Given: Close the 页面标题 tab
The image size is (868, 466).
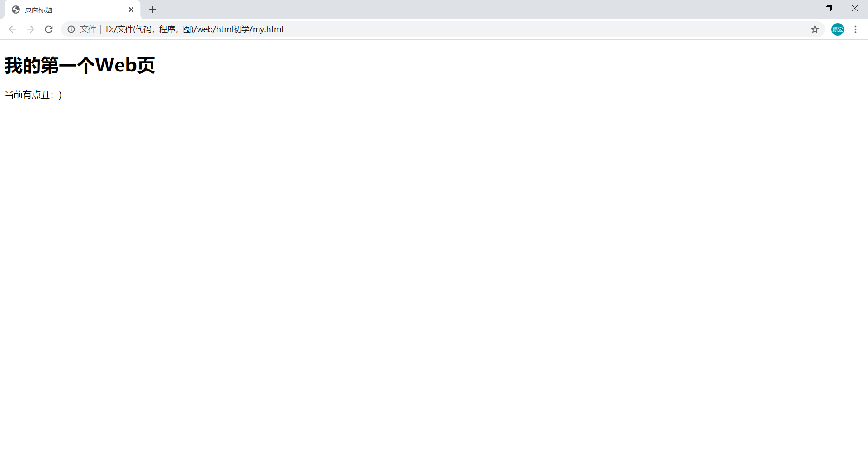Looking at the screenshot, I should click(x=131, y=9).
